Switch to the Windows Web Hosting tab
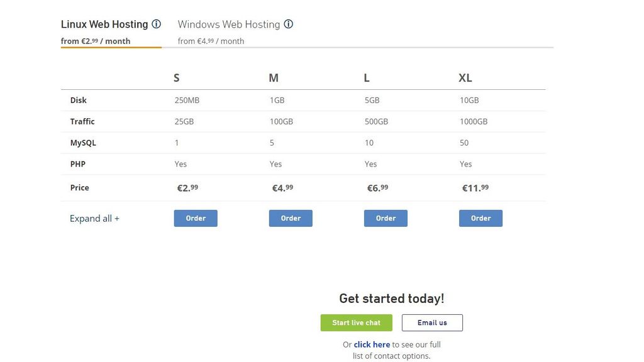 click(x=229, y=24)
